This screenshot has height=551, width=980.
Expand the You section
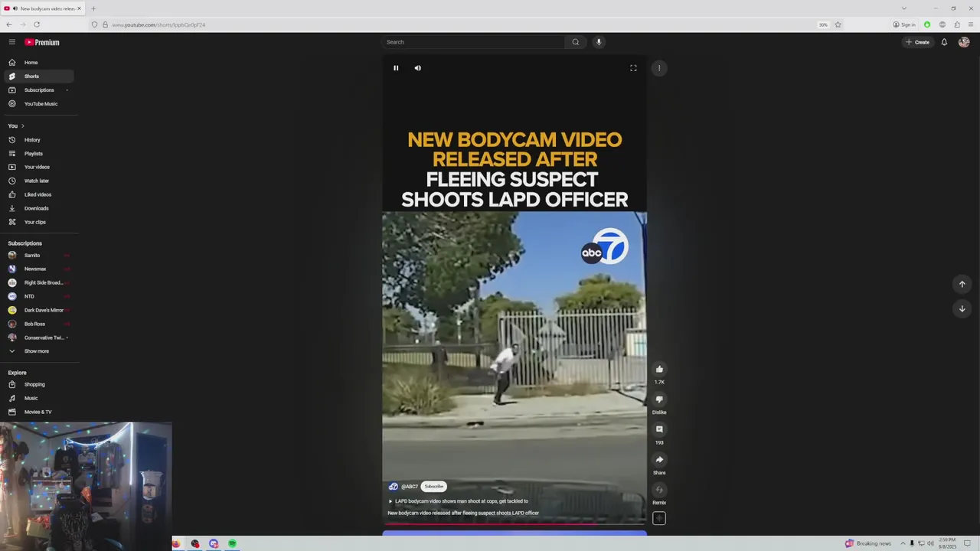(x=16, y=126)
